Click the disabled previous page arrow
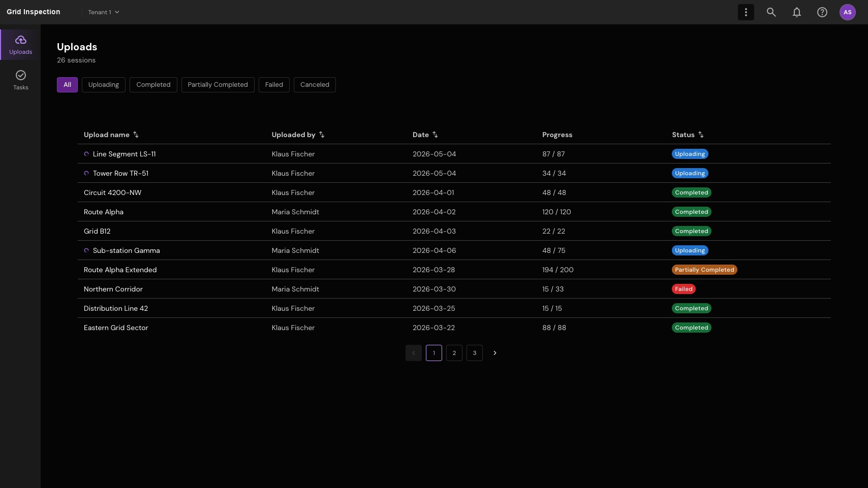This screenshot has height=488, width=868. point(413,353)
